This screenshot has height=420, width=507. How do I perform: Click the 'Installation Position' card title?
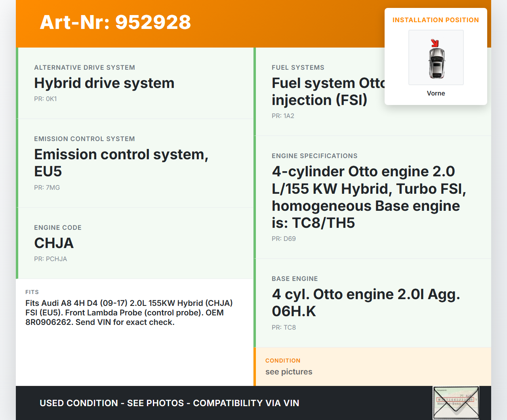[435, 20]
